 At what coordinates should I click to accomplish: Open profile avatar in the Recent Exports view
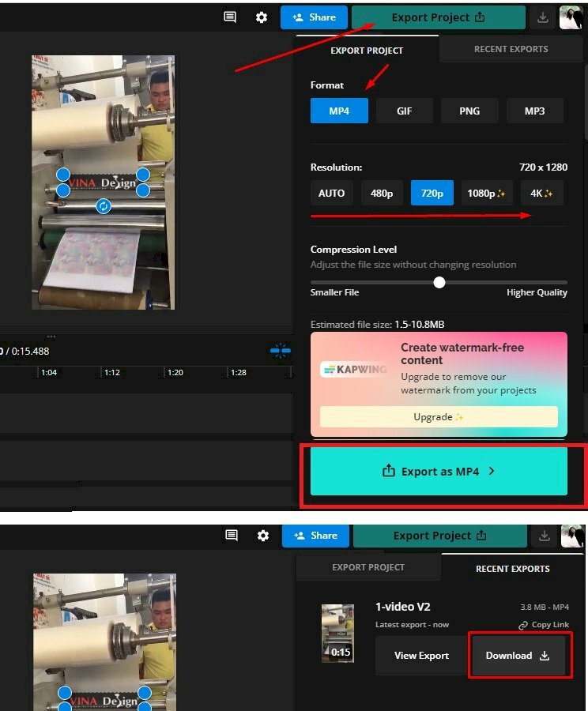point(572,536)
